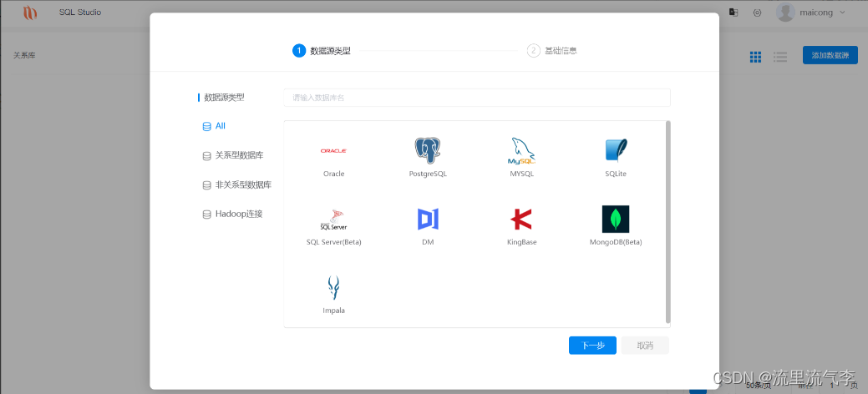This screenshot has height=394, width=868.
Task: Click the 添加数据源 button
Action: pos(830,55)
